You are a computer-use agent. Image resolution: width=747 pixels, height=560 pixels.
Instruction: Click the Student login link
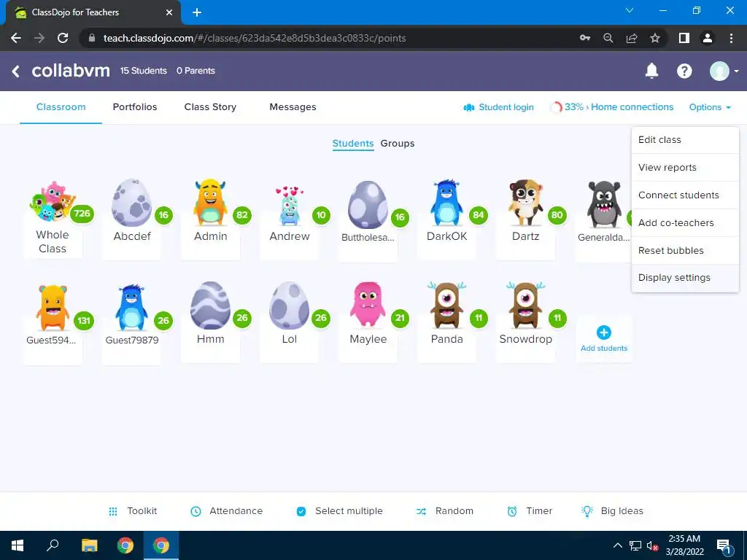click(x=498, y=107)
